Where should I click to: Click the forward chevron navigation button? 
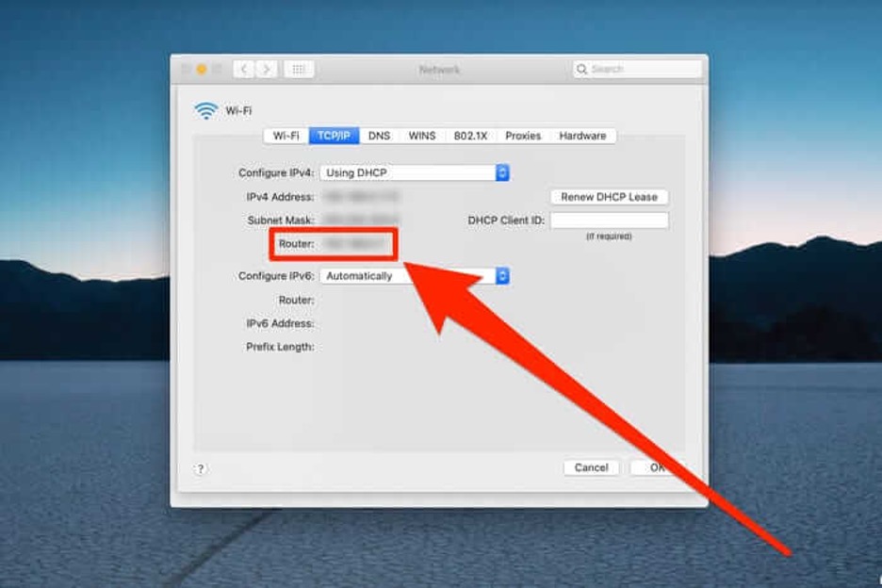tap(267, 70)
